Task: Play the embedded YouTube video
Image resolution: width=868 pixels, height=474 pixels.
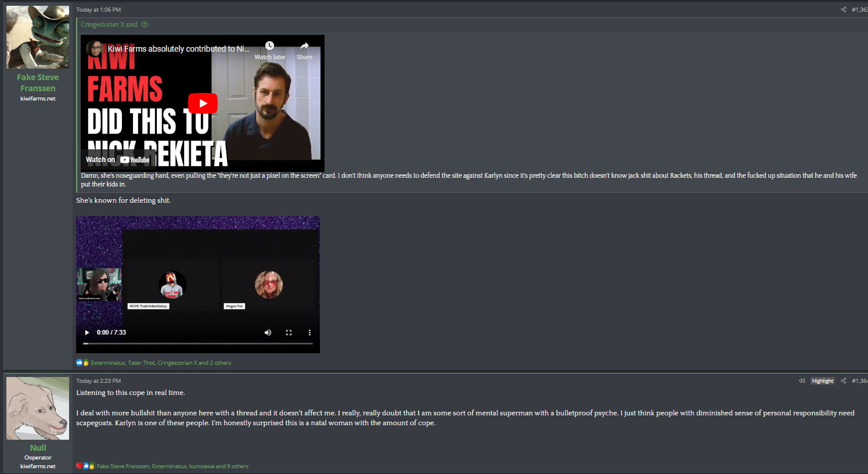Action: [203, 104]
